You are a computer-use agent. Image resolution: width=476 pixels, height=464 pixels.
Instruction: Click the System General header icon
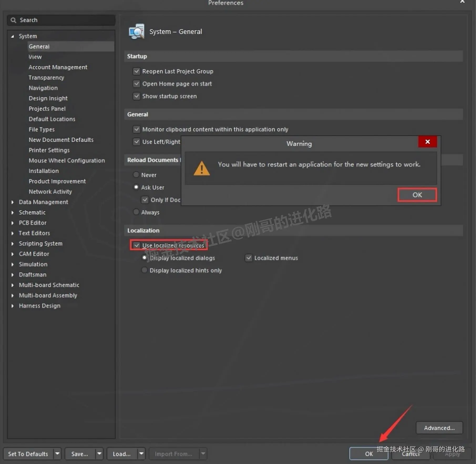(136, 31)
